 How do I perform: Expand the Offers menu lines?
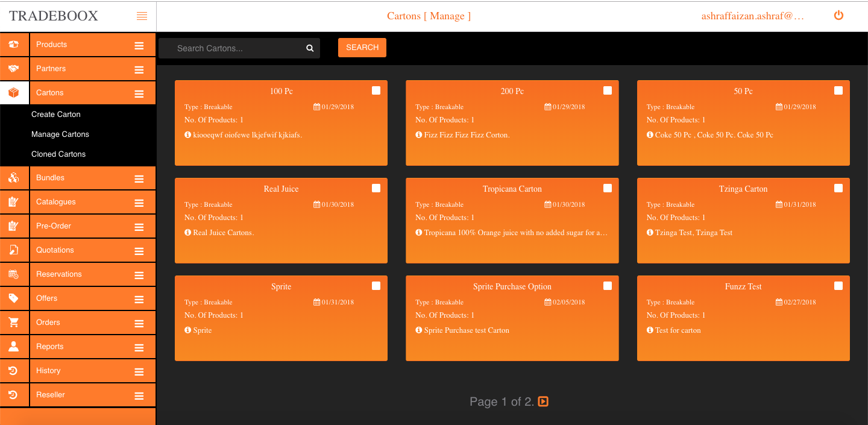point(139,300)
